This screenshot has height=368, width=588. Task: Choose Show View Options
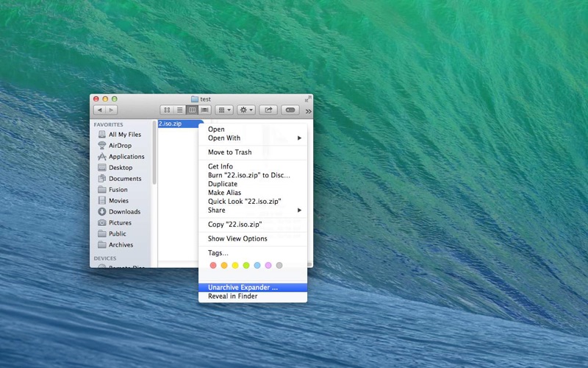click(253, 238)
